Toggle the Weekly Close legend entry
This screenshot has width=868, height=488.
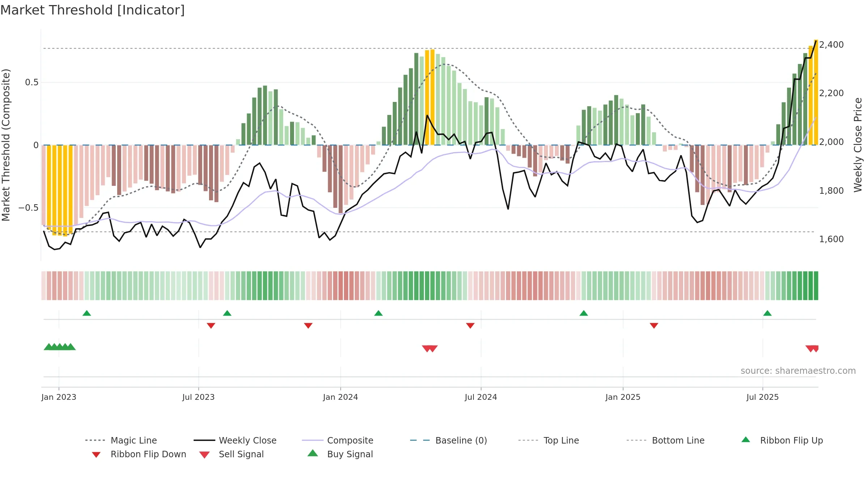coord(235,440)
